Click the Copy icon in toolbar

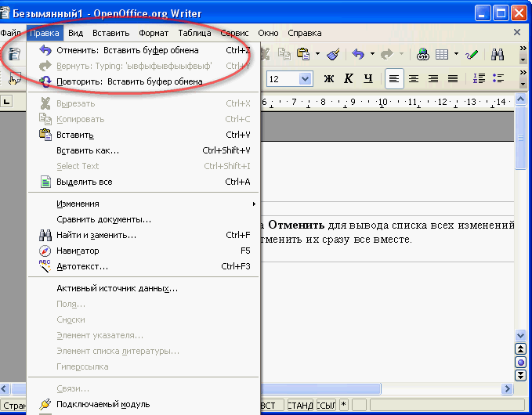[284, 54]
